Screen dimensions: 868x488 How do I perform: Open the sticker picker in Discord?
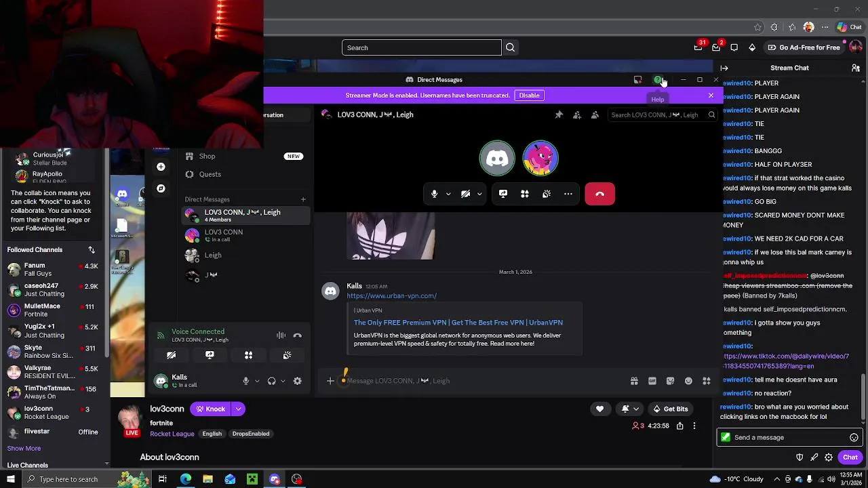[x=670, y=381]
